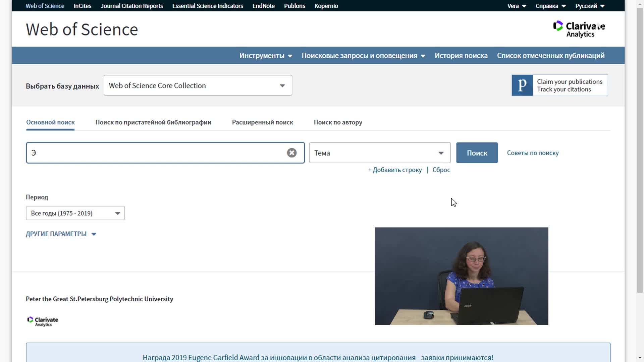Click Добавить строку link
Image resolution: width=644 pixels, height=362 pixels.
395,170
